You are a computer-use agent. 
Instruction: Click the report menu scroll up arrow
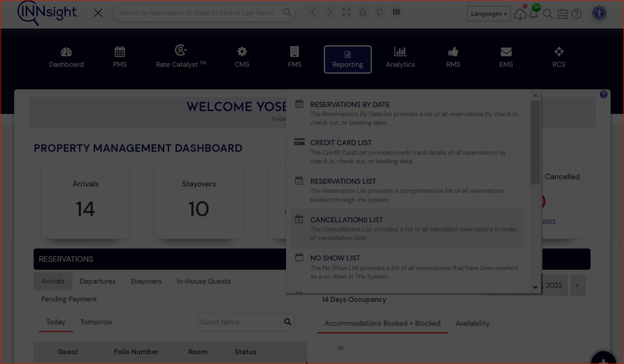point(535,95)
